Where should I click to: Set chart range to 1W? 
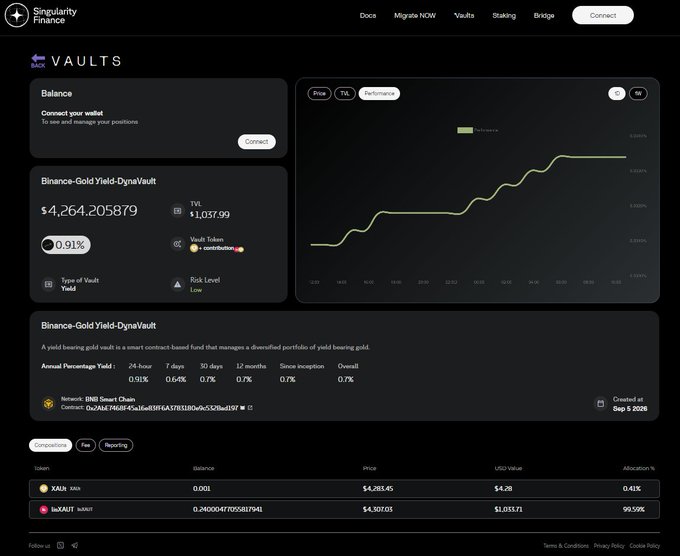point(638,93)
